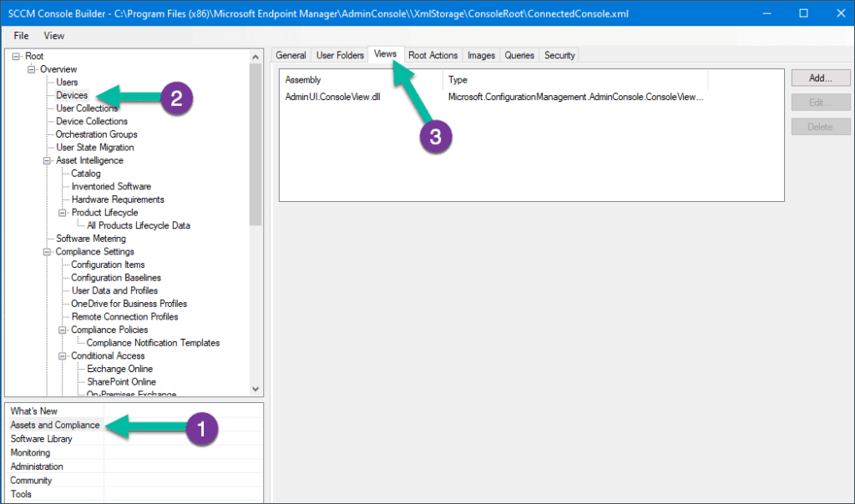Viewport: 855px width, 504px height.
Task: Open the Images tab
Action: (481, 55)
